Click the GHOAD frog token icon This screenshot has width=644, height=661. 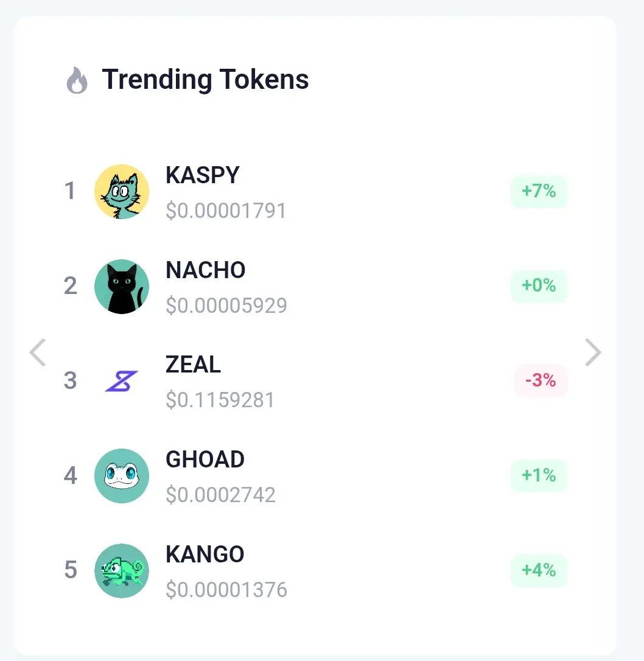tap(121, 475)
